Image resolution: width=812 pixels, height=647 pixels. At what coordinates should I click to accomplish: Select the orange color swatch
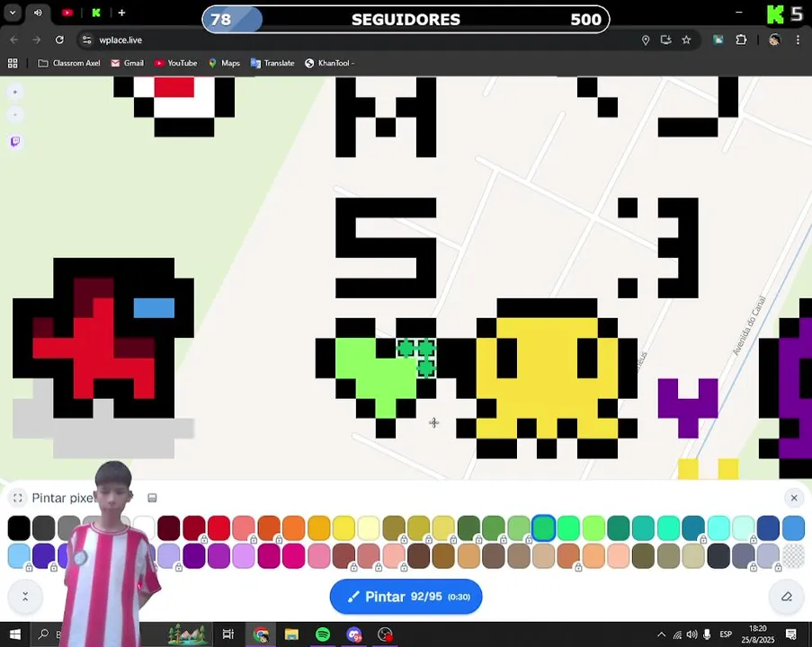pos(294,528)
